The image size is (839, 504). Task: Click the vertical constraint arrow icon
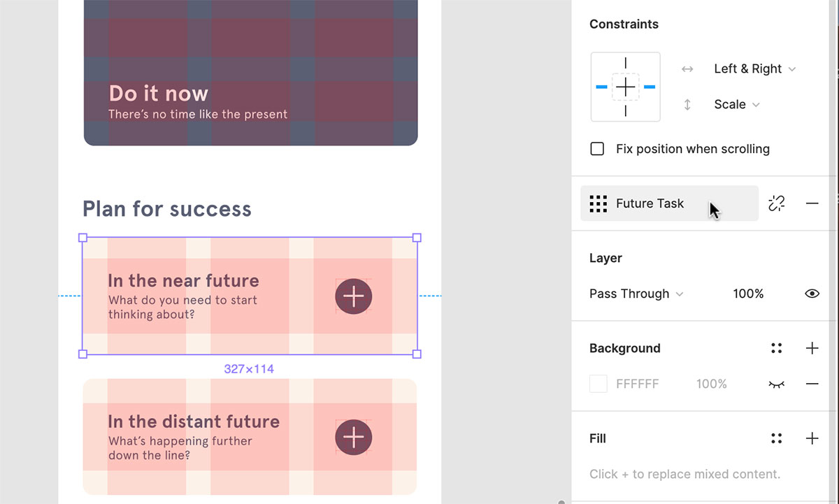click(x=687, y=104)
